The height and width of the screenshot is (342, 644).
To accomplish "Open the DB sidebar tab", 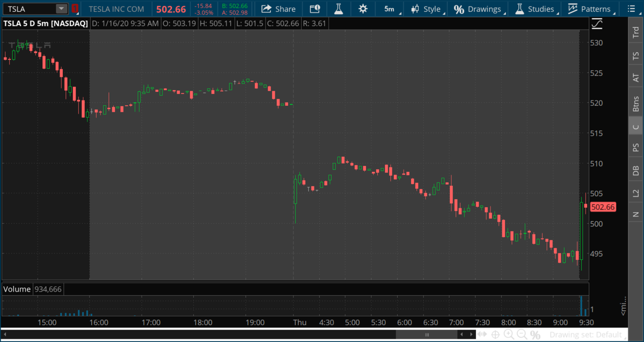I will point(635,170).
